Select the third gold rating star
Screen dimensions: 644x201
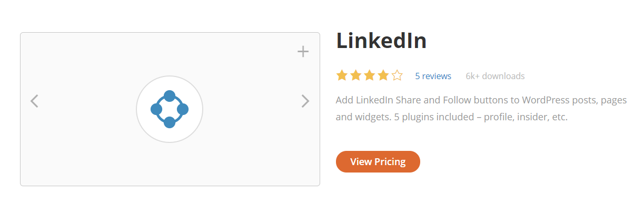(x=370, y=75)
